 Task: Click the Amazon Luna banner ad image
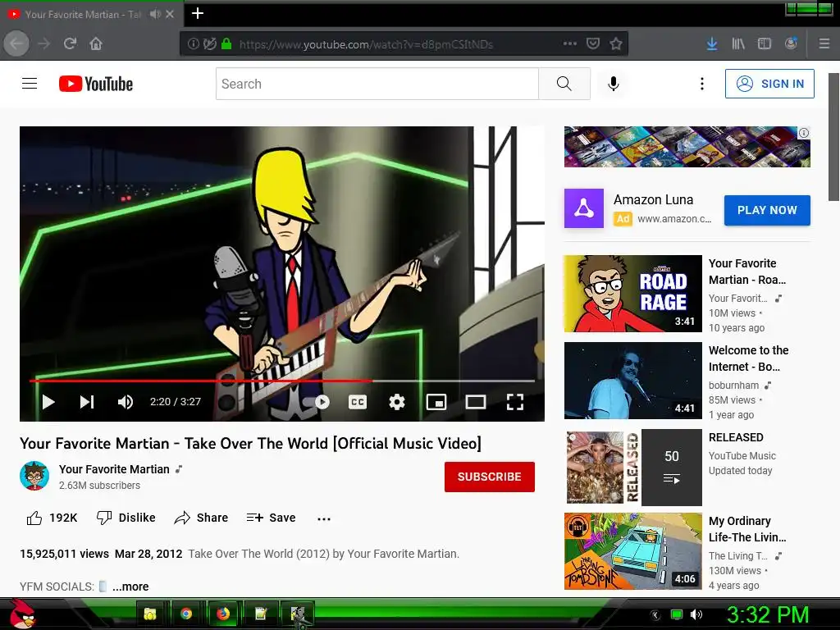coord(687,147)
